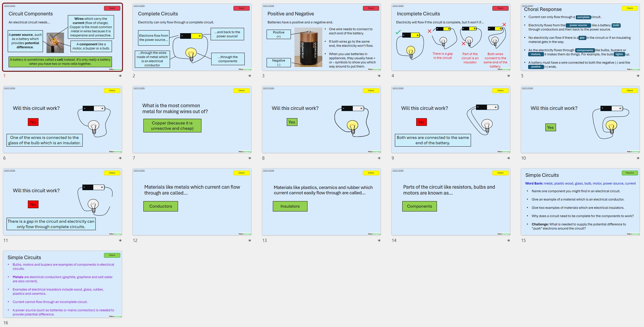The height and width of the screenshot is (327, 644).
Task: Select slide 13 with Insulators answer
Action: pyautogui.click(x=321, y=202)
